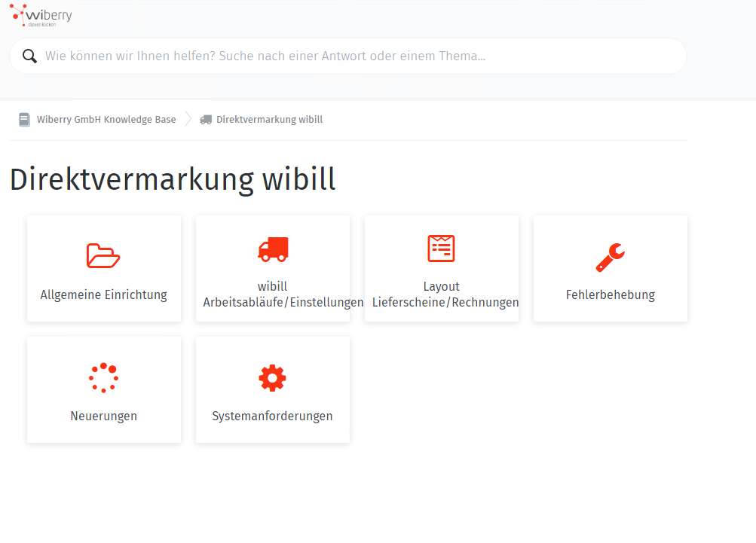Click the red wrench icon
This screenshot has height=543, width=756.
[611, 258]
